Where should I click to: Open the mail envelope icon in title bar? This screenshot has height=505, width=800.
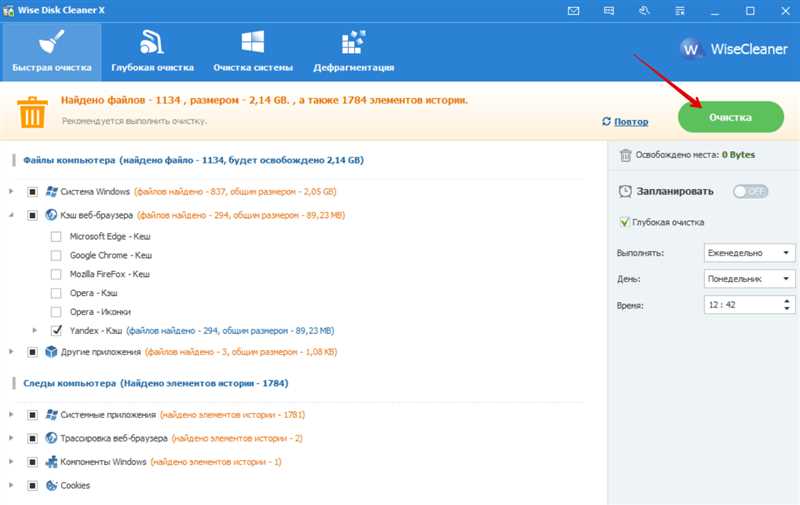[573, 11]
